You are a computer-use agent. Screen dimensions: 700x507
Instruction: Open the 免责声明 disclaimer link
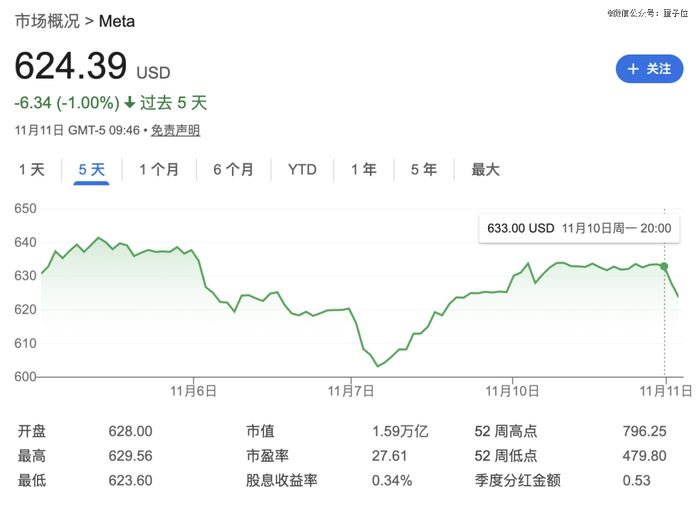tap(175, 130)
